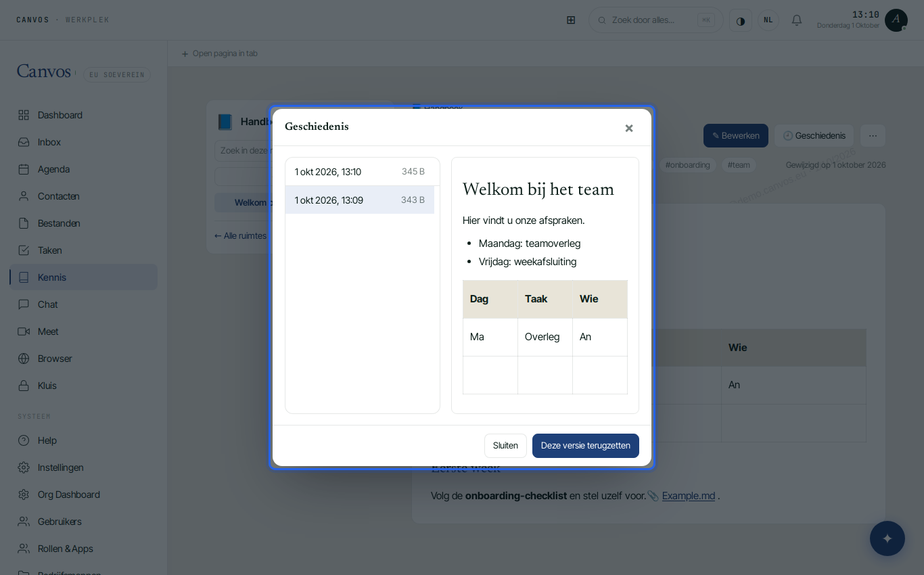Open the more options ellipsis menu
The width and height of the screenshot is (924, 575).
pos(873,136)
